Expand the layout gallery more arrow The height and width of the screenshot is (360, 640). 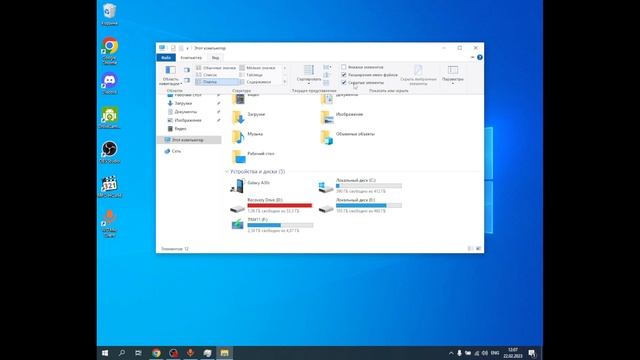click(x=284, y=82)
